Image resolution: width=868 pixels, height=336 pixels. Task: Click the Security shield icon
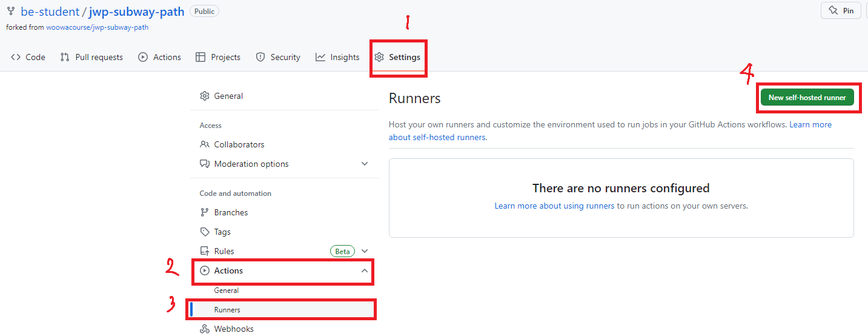[260, 57]
